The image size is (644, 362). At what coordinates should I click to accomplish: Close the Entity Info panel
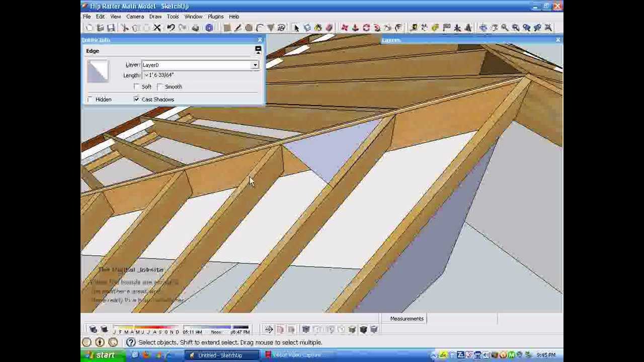click(260, 40)
